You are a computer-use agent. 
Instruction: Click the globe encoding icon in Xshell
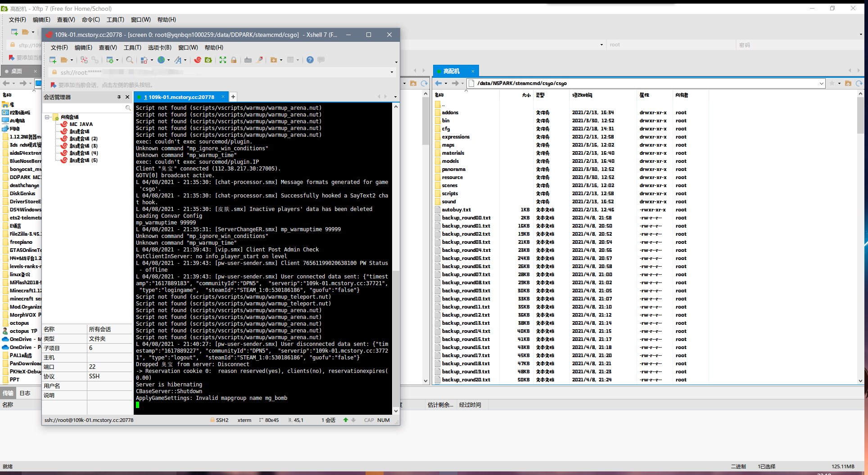(x=161, y=60)
